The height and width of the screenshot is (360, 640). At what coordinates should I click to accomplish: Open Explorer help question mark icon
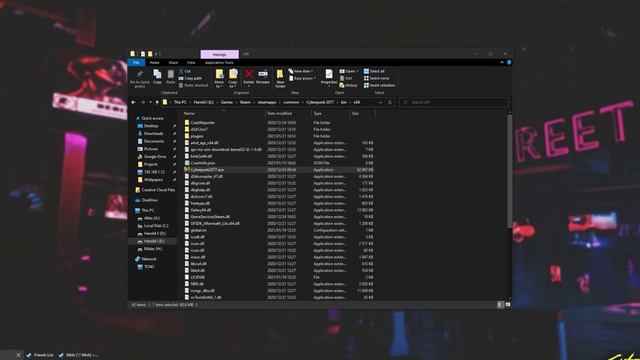point(509,62)
